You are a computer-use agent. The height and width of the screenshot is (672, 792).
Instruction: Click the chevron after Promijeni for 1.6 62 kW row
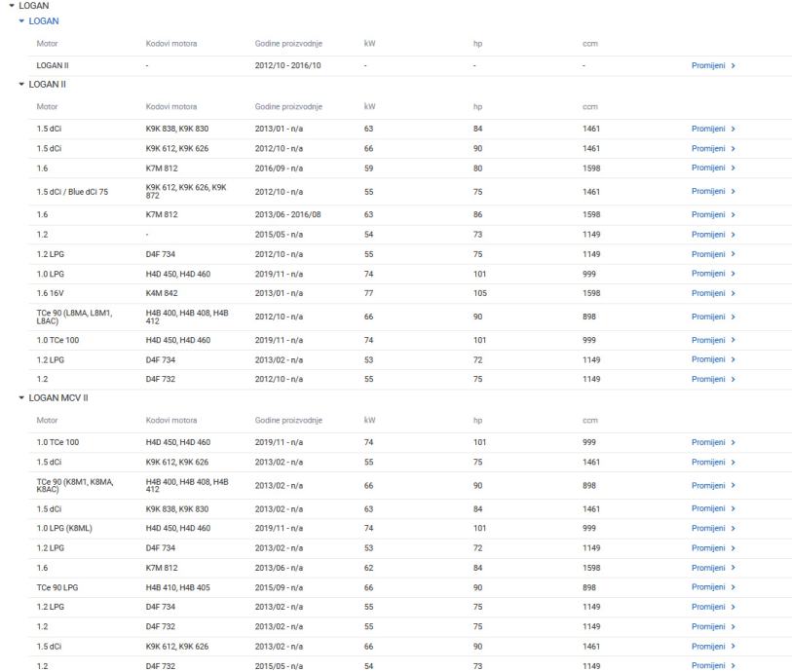pos(733,568)
